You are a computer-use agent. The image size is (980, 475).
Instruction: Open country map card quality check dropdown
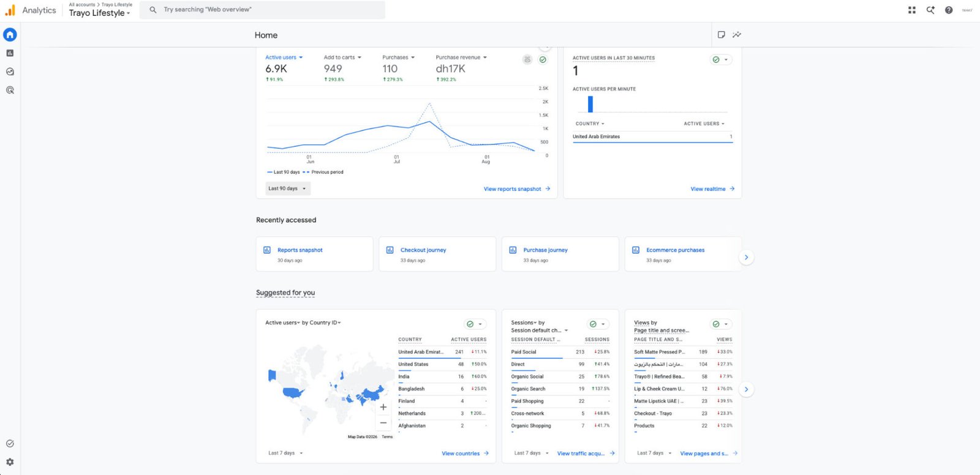pyautogui.click(x=475, y=324)
